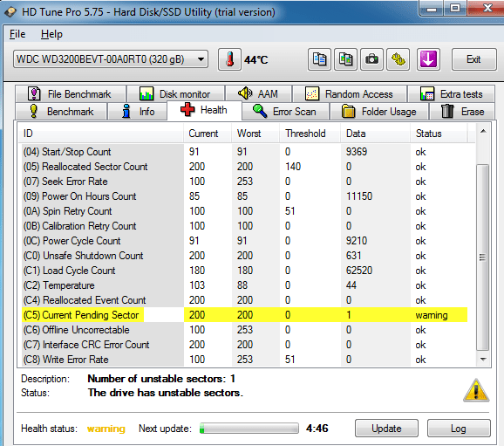Save screenshot with camera icon
This screenshot has height=446, width=504.
(x=371, y=59)
